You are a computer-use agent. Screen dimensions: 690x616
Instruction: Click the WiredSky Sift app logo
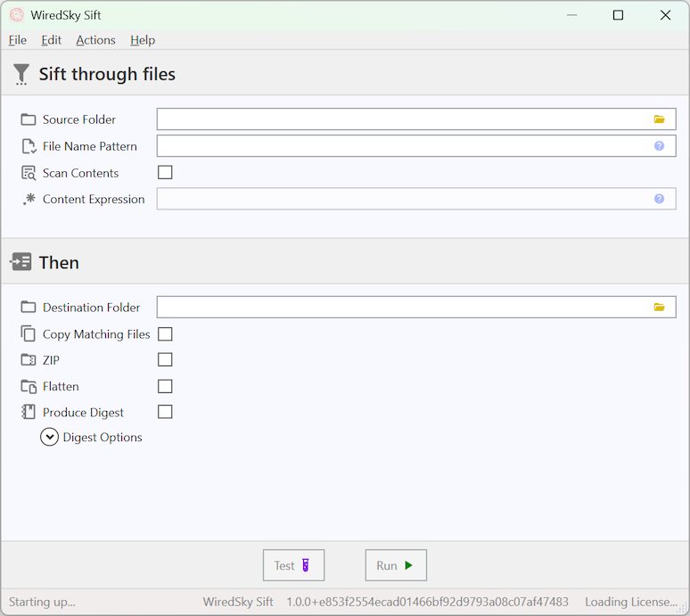pyautogui.click(x=17, y=15)
